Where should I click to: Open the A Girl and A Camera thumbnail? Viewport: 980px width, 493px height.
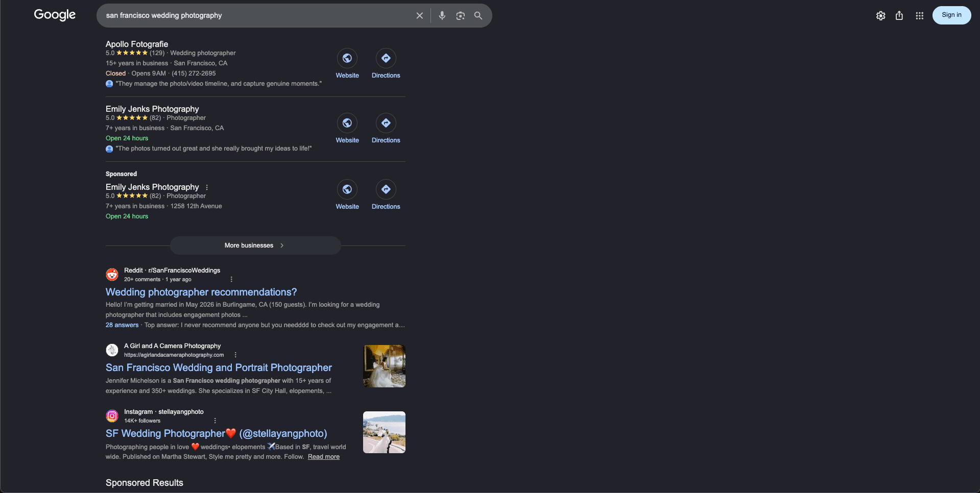click(x=384, y=366)
